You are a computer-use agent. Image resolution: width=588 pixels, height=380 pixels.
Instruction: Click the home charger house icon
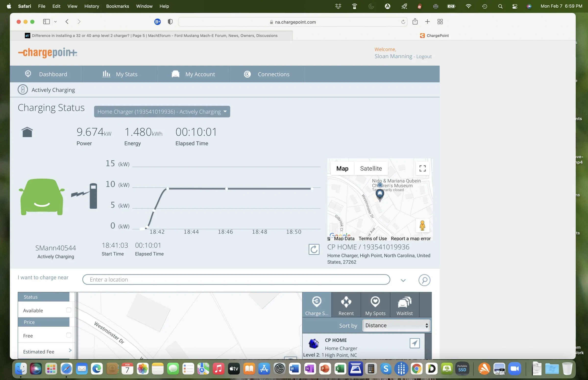(x=27, y=132)
